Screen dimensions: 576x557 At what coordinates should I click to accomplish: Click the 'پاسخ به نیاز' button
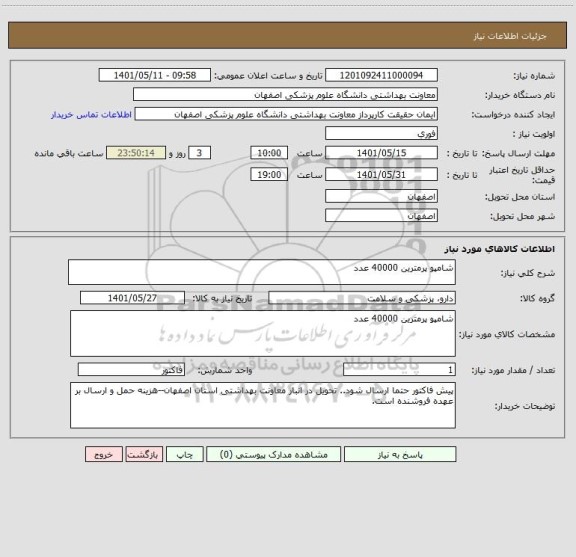400,454
